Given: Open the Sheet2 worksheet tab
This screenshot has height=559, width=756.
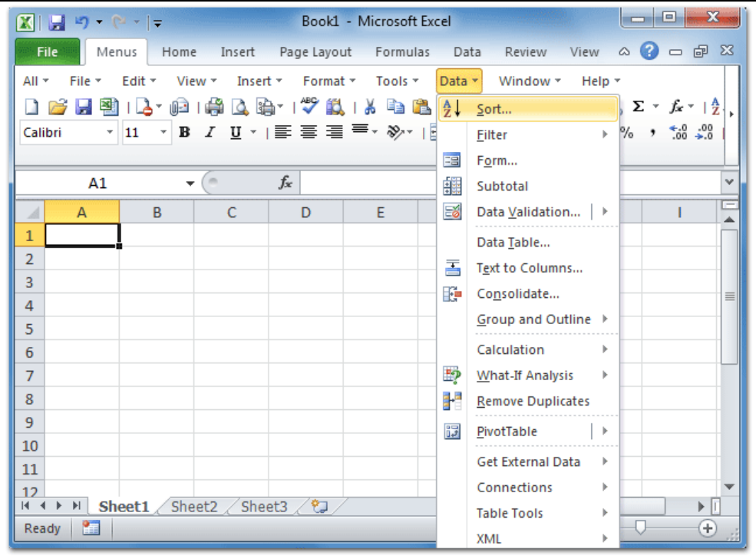Looking at the screenshot, I should click(x=194, y=507).
